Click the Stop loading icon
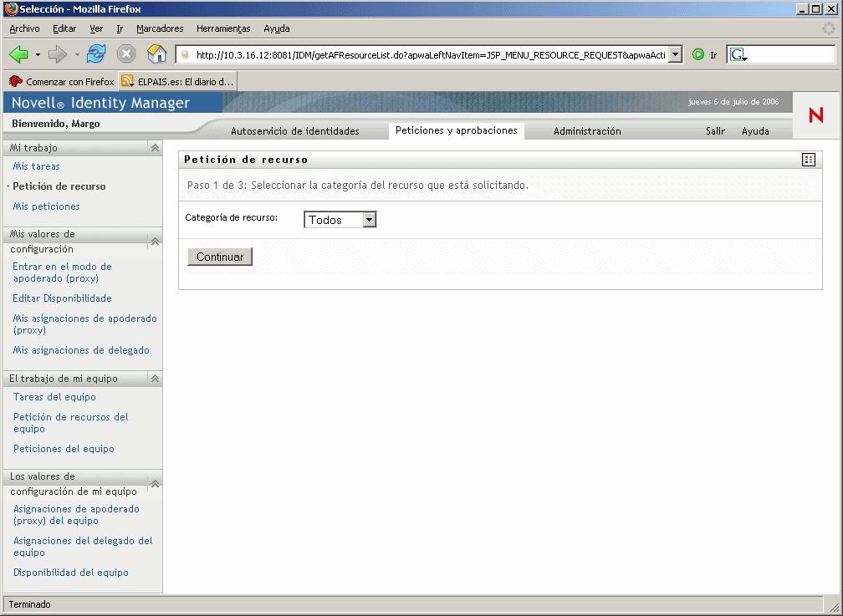The width and height of the screenshot is (843, 616). pyautogui.click(x=125, y=53)
